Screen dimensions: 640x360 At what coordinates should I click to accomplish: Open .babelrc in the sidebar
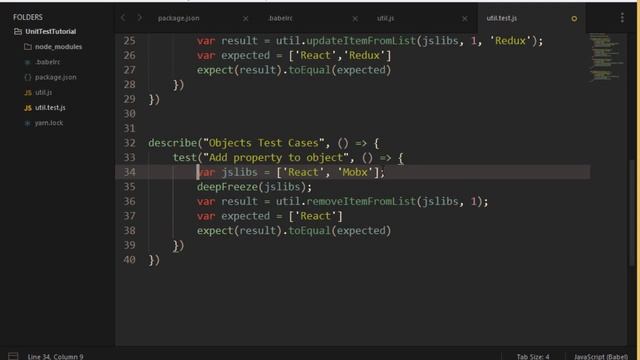tap(47, 62)
